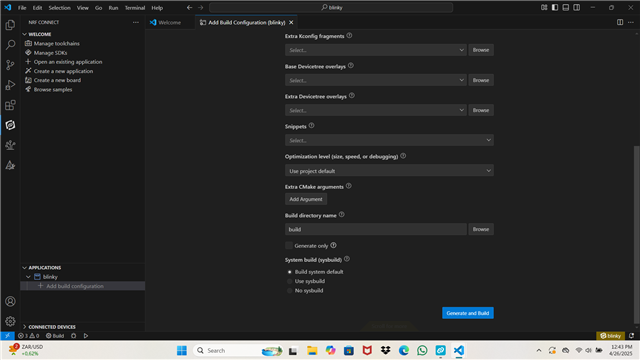Click Browse next to Base Devicetree overlays

481,80
